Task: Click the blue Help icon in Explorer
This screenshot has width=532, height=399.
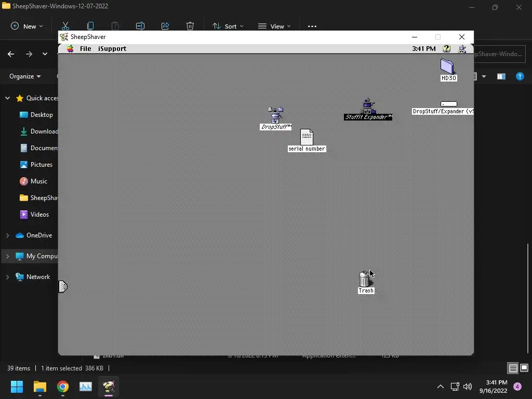Action: tap(520, 76)
